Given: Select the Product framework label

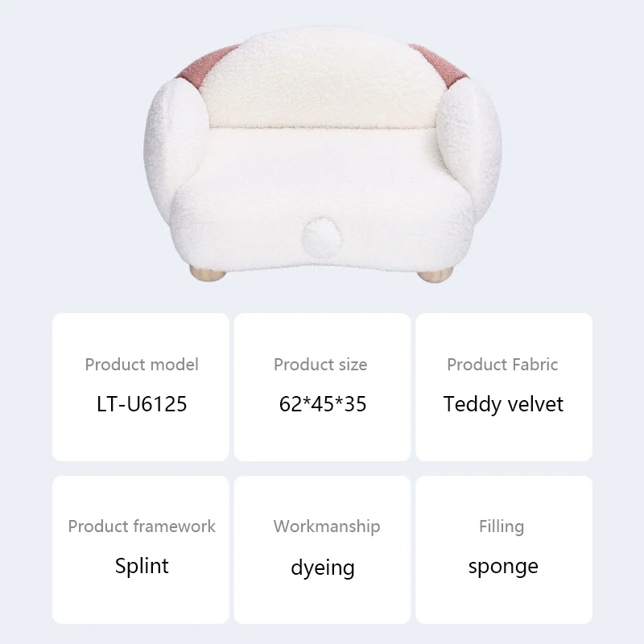Looking at the screenshot, I should (x=142, y=526).
